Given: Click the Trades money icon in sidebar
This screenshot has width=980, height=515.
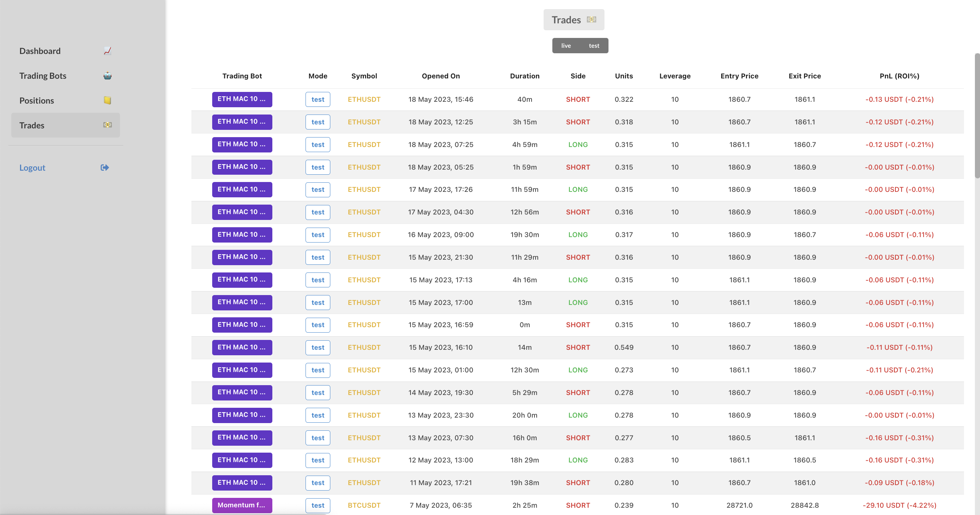Looking at the screenshot, I should click(x=107, y=125).
